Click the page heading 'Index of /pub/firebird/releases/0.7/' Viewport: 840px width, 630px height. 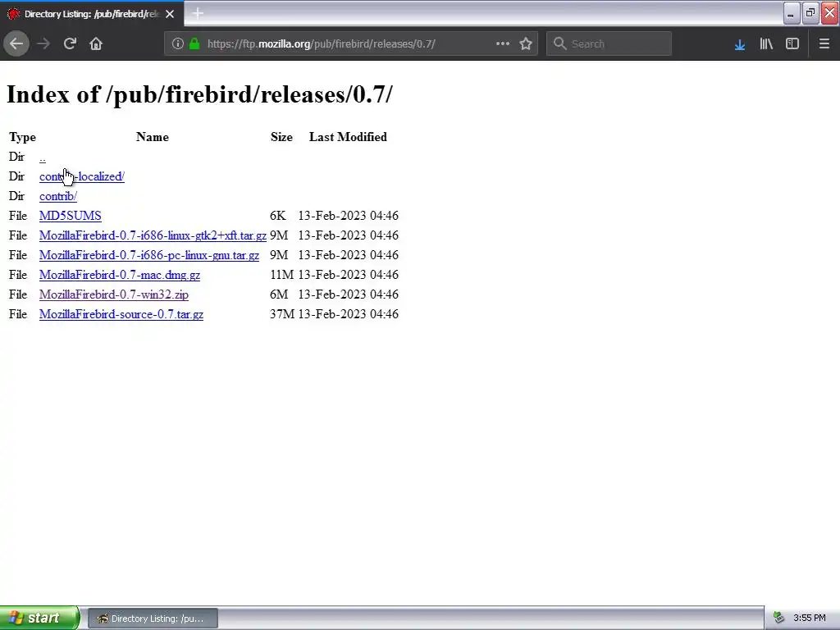(199, 94)
